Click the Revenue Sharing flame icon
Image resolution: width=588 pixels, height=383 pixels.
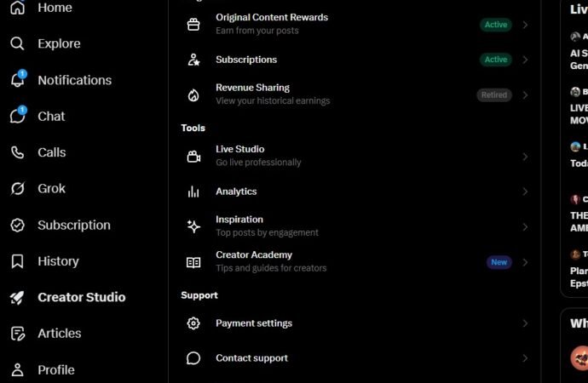click(193, 95)
